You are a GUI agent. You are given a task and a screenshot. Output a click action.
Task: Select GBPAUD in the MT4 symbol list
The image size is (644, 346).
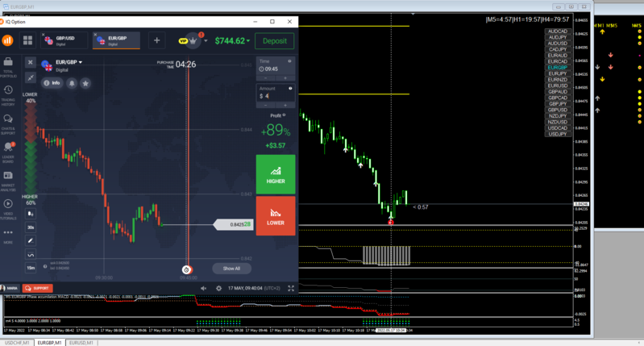click(x=557, y=92)
